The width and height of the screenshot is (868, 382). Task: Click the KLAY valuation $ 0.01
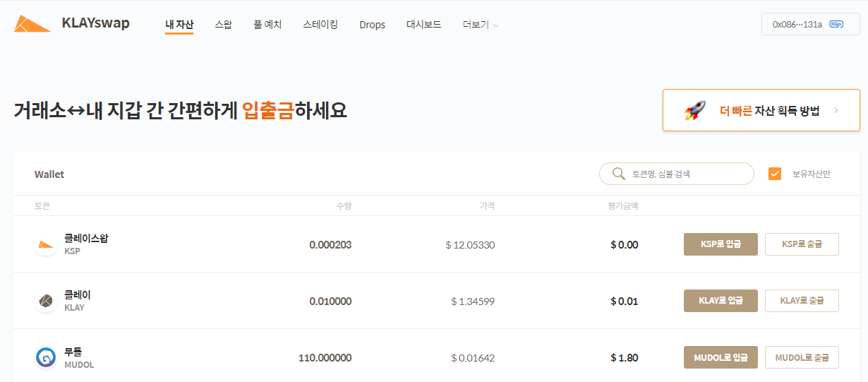pos(625,302)
